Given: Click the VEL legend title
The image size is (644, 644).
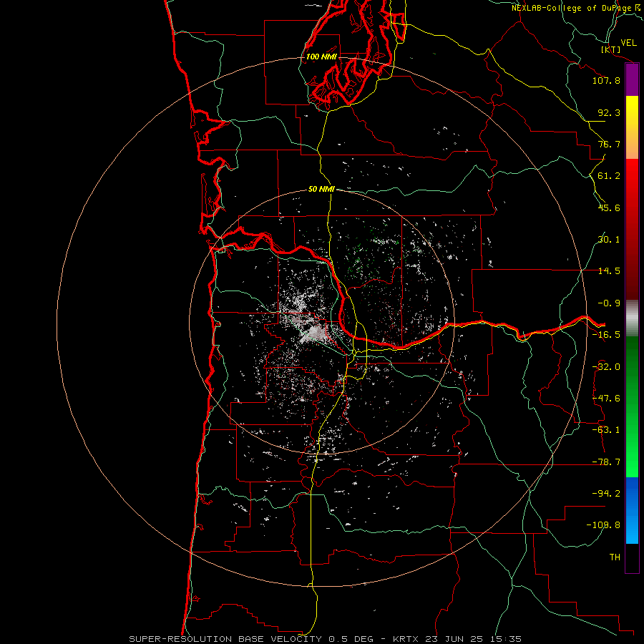Looking at the screenshot, I should (628, 43).
